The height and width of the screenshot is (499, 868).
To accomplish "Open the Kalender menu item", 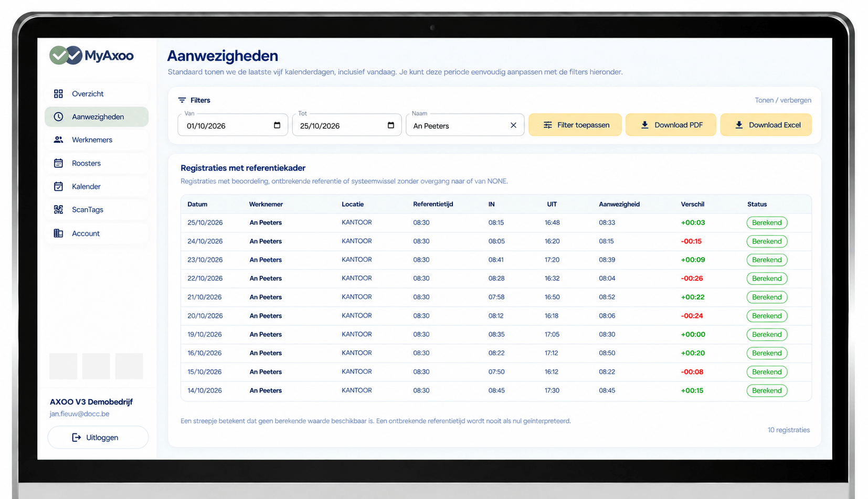I will (97, 186).
